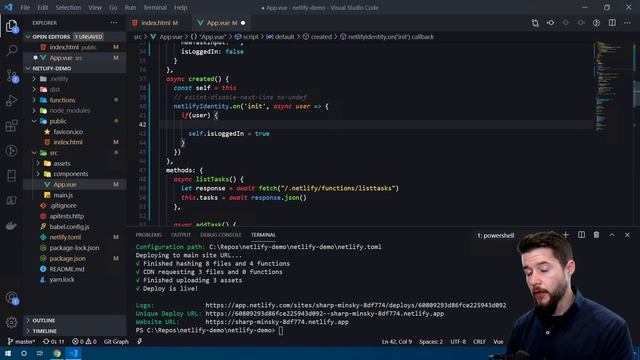Viewport: 640px width, 360px height.
Task: Expand the .netlify folder
Action: coord(75,79)
